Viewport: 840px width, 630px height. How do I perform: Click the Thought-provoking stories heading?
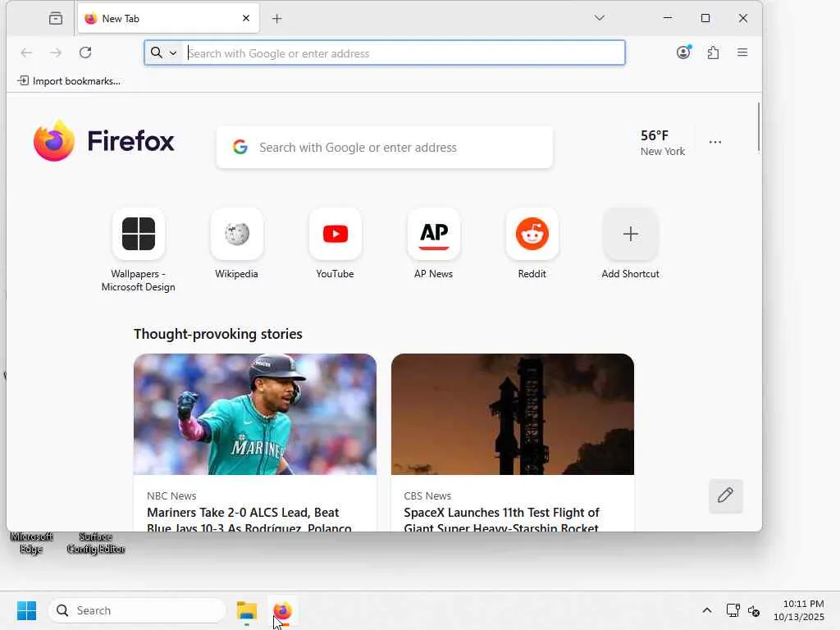(218, 334)
